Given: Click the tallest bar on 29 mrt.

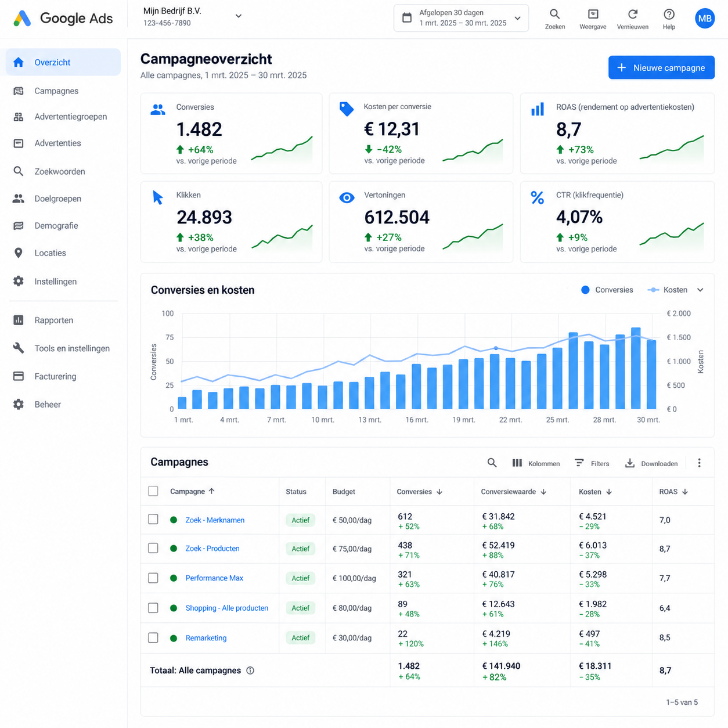Looking at the screenshot, I should click(636, 368).
